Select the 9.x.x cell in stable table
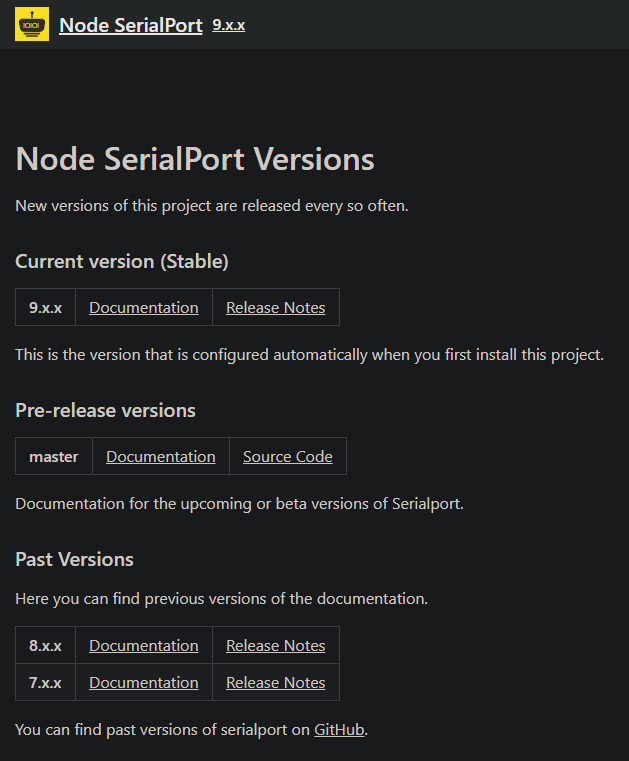 [x=46, y=307]
